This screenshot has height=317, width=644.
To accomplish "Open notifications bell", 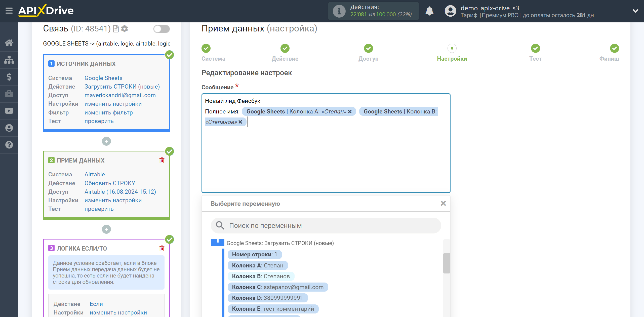I will 429,11.
